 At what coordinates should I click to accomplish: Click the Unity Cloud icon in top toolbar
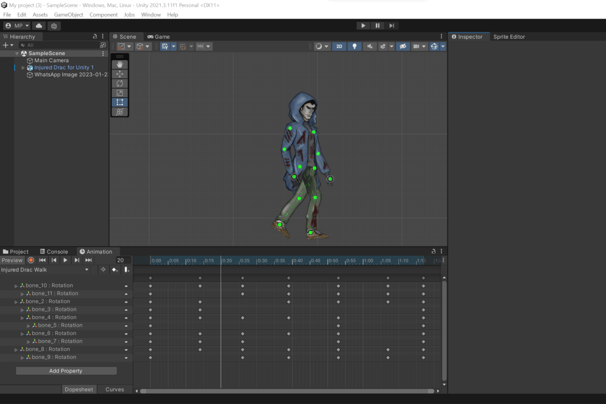pyautogui.click(x=39, y=26)
